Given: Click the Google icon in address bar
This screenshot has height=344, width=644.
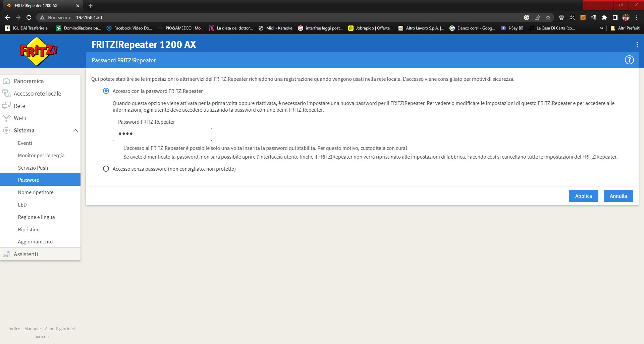Looking at the screenshot, I should point(527,17).
